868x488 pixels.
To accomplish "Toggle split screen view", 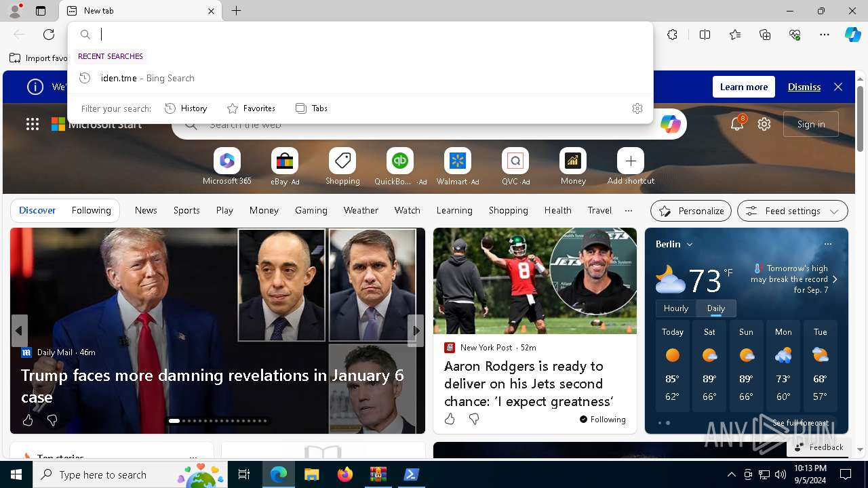I will click(705, 35).
